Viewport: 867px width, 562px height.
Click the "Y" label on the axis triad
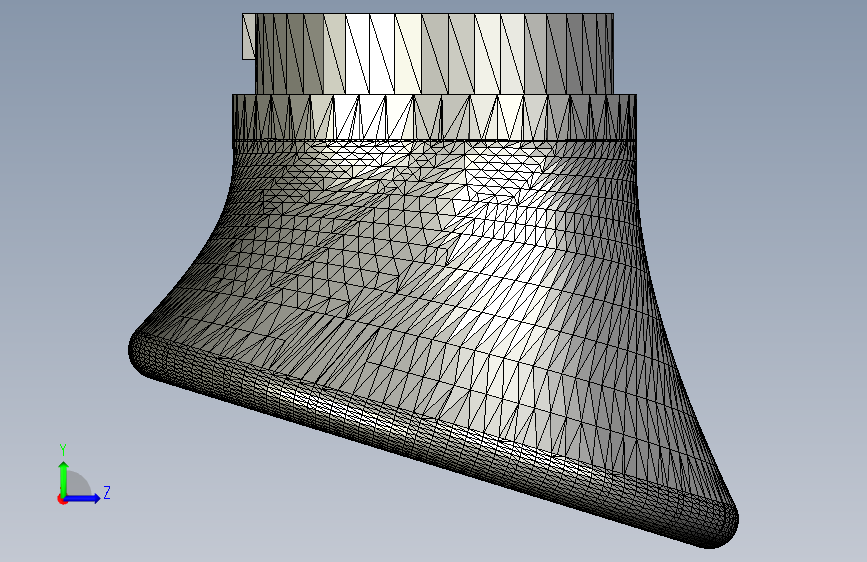(63, 450)
